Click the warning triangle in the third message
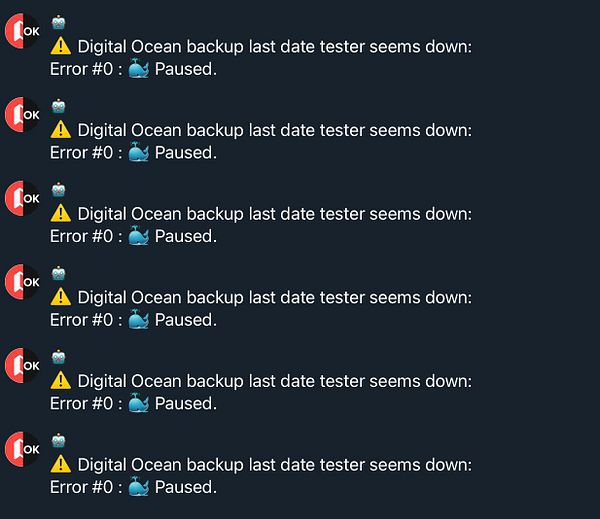 [60, 213]
